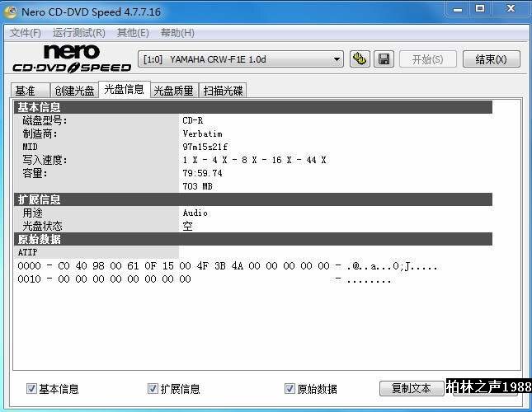Open the YAMAHA CRW-F1E drive dropdown
The height and width of the screenshot is (412, 532).
point(241,59)
